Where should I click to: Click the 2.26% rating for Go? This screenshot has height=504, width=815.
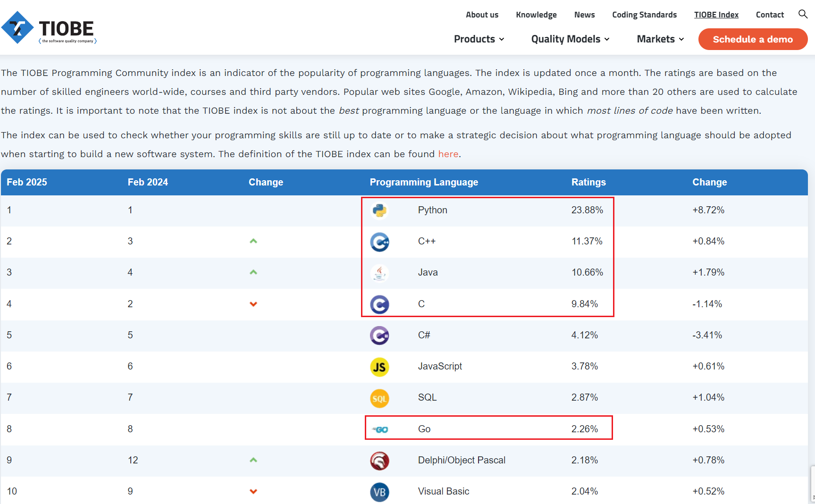[584, 429]
